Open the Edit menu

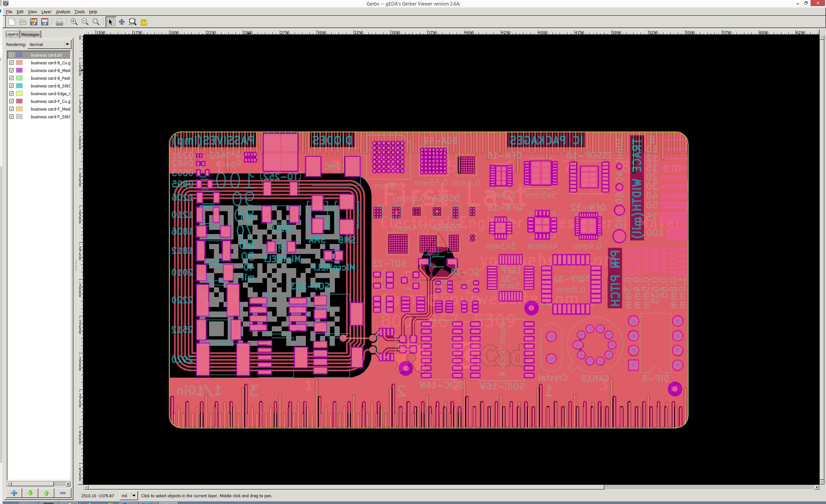pos(20,12)
